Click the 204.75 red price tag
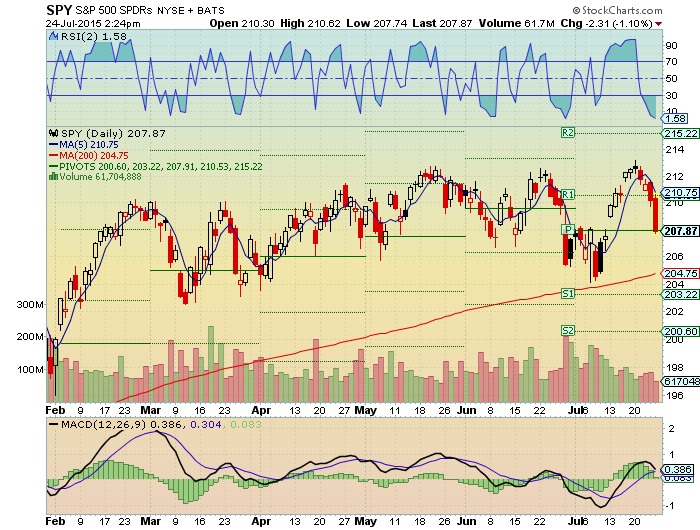 click(681, 273)
